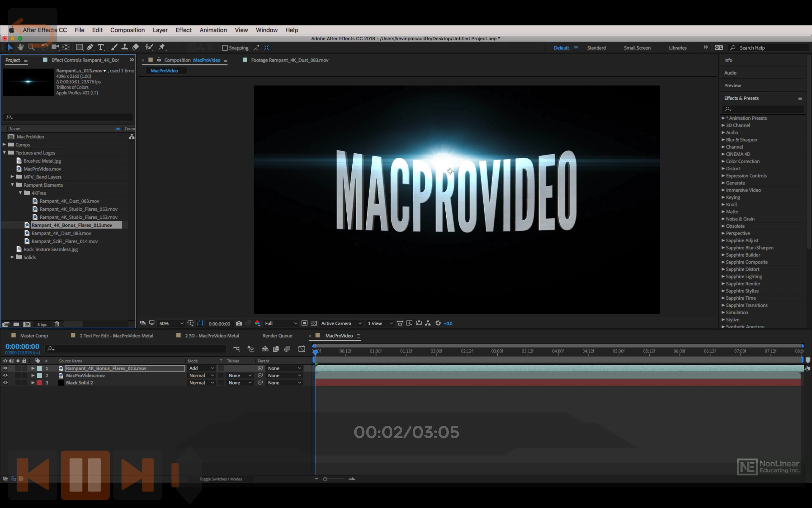Expand the Comps folder in Project panel
This screenshot has width=812, height=508.
tap(4, 144)
